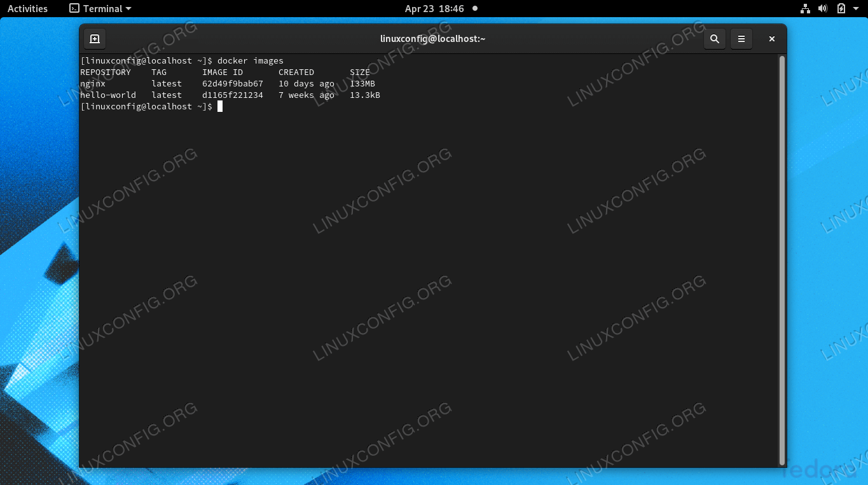
Task: Open the terminal hamburger menu
Action: [741, 39]
